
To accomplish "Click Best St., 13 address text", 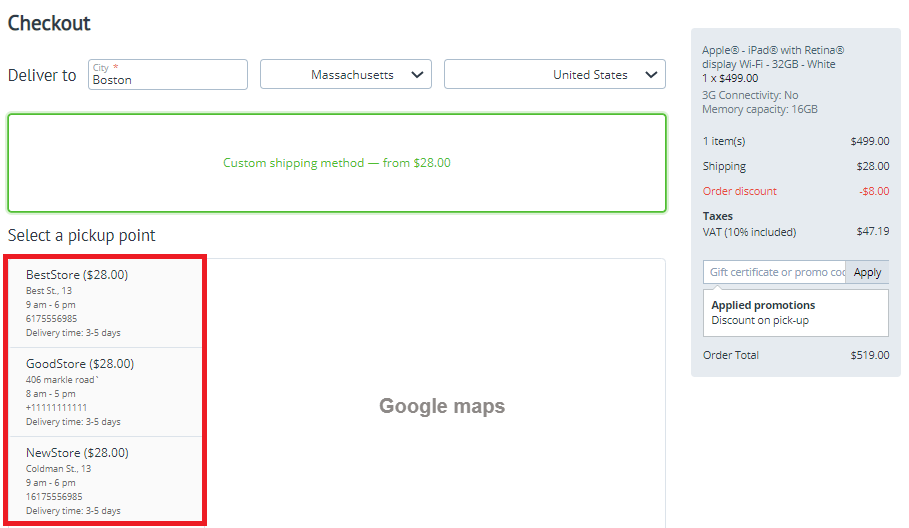I will 49,290.
